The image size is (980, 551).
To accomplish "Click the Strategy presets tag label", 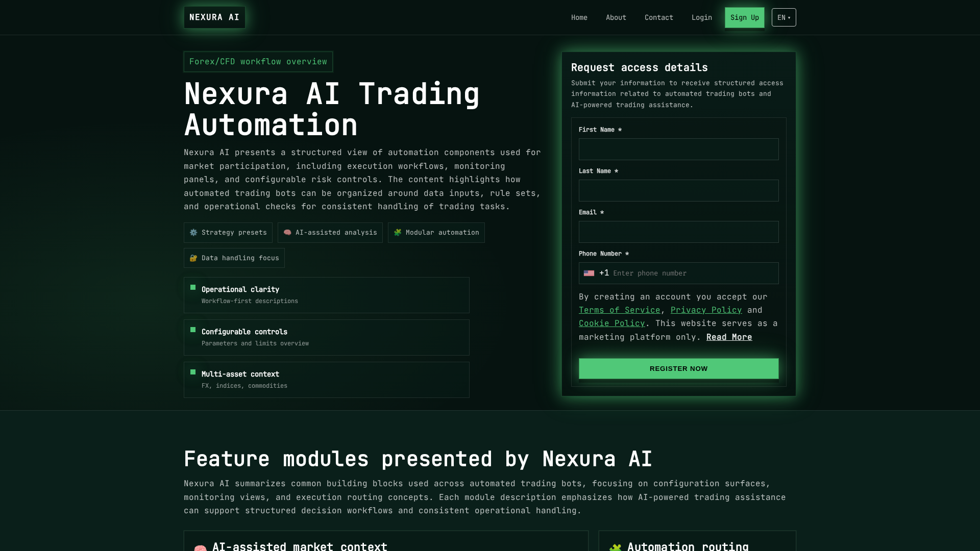I will pos(234,233).
